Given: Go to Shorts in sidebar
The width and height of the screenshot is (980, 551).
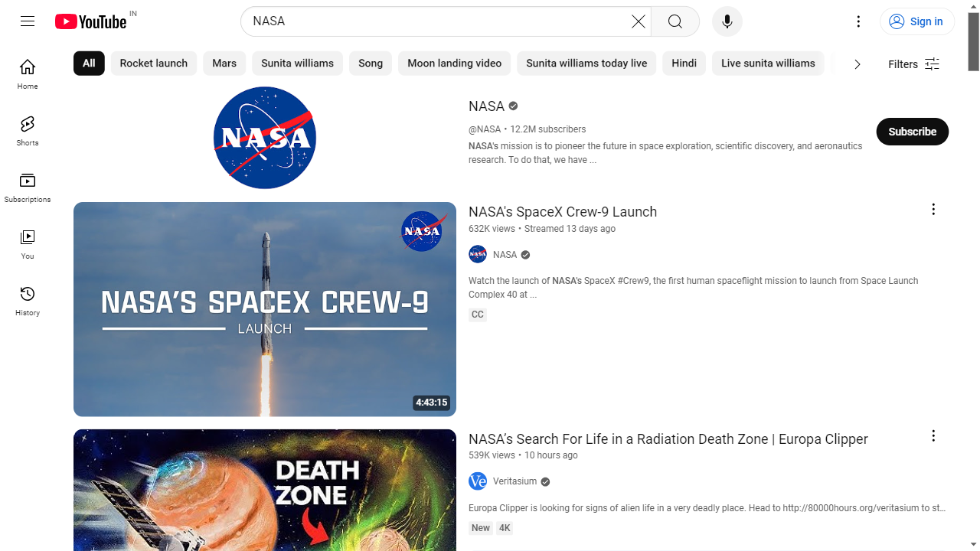Looking at the screenshot, I should pyautogui.click(x=28, y=131).
